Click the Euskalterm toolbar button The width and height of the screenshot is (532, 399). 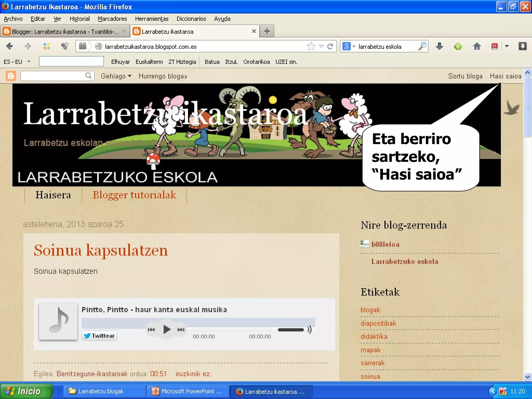pos(149,62)
